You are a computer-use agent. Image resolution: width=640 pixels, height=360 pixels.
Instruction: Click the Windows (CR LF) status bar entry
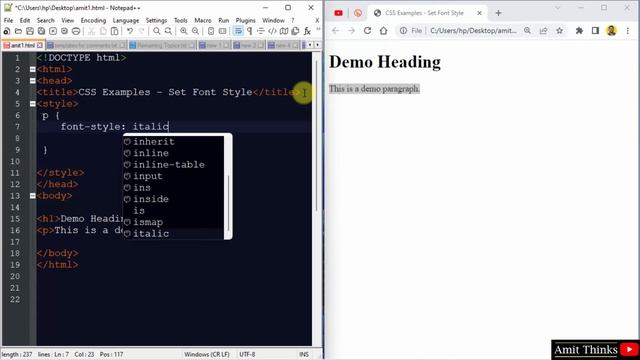click(207, 354)
